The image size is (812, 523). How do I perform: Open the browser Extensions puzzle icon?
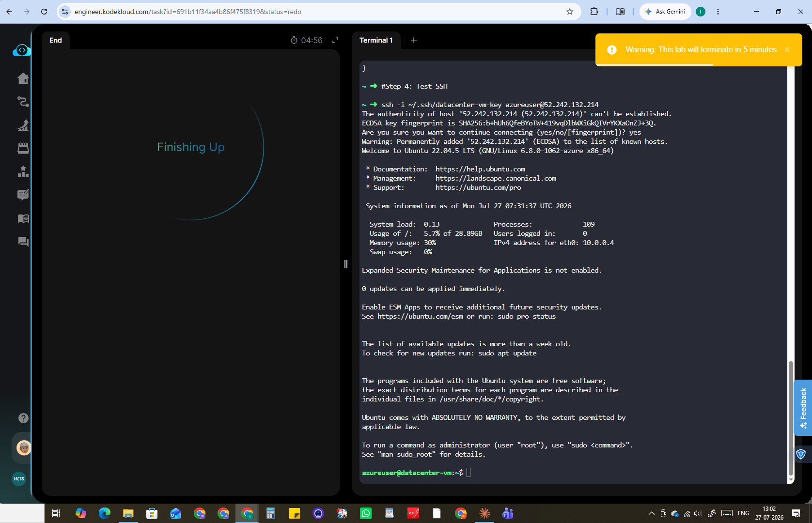[594, 12]
